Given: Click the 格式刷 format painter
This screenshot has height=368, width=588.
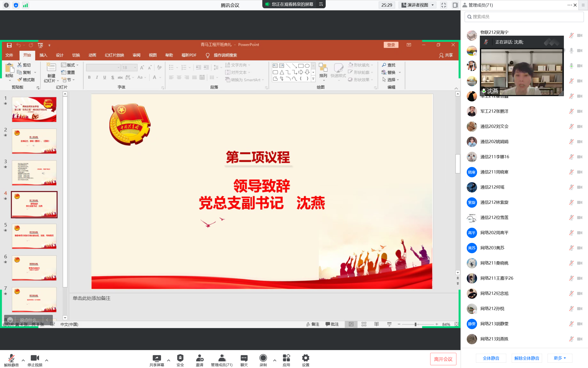Looking at the screenshot, I should tap(26, 80).
